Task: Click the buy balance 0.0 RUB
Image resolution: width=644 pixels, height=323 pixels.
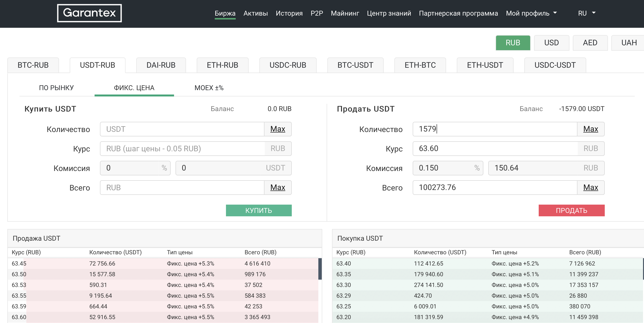Action: pos(279,109)
